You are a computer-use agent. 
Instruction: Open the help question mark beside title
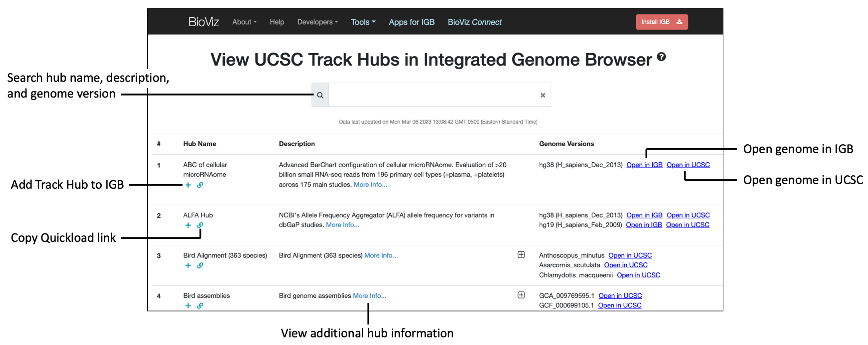[661, 57]
